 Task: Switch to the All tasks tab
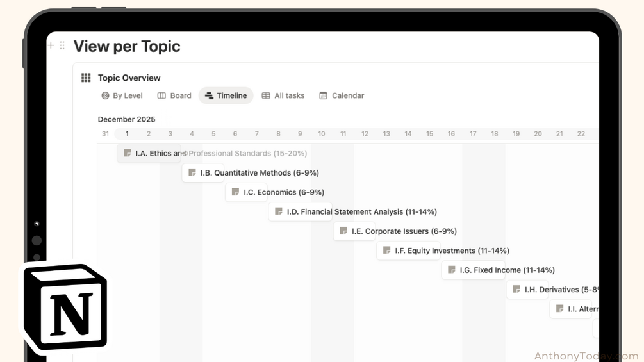click(283, 95)
